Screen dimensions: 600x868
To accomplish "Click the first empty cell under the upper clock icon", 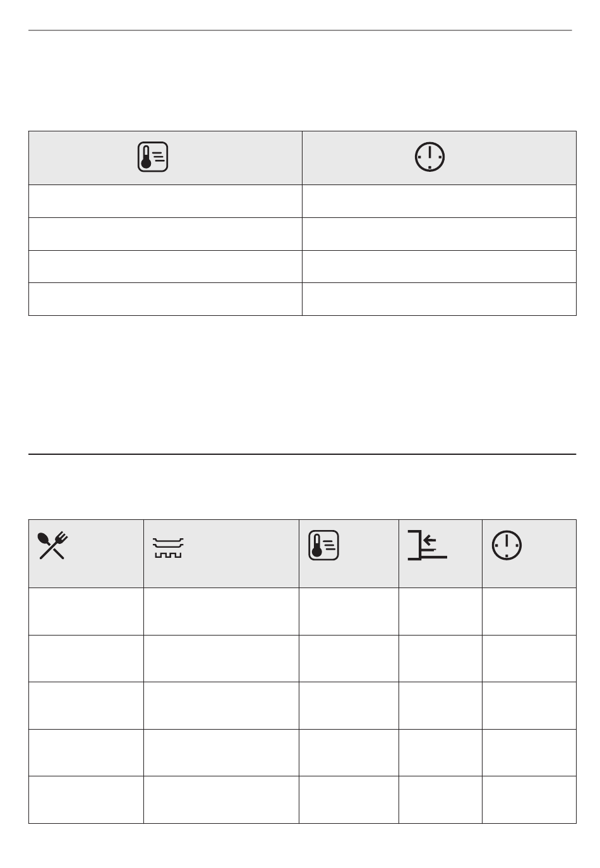I will (439, 201).
